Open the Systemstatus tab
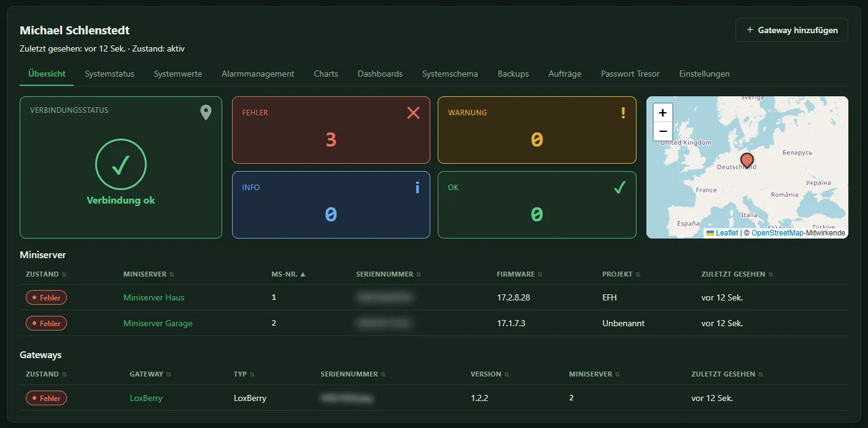 click(110, 74)
